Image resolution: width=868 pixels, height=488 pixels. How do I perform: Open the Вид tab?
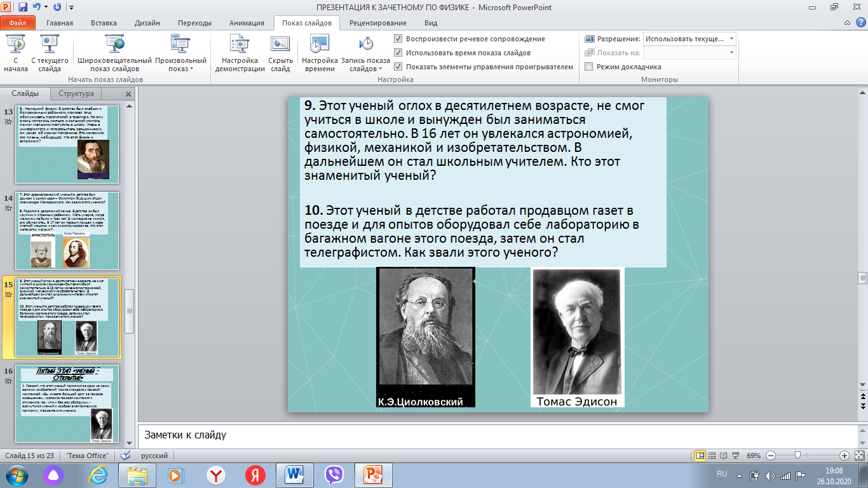pos(431,23)
